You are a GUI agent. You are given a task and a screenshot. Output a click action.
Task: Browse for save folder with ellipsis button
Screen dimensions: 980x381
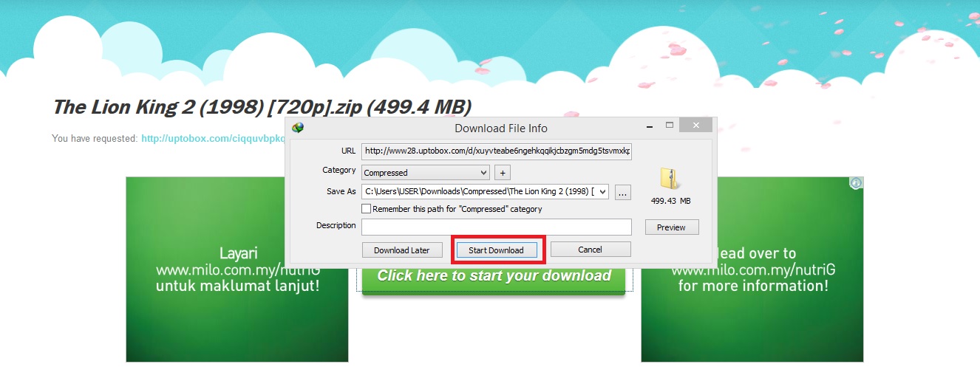pos(622,192)
